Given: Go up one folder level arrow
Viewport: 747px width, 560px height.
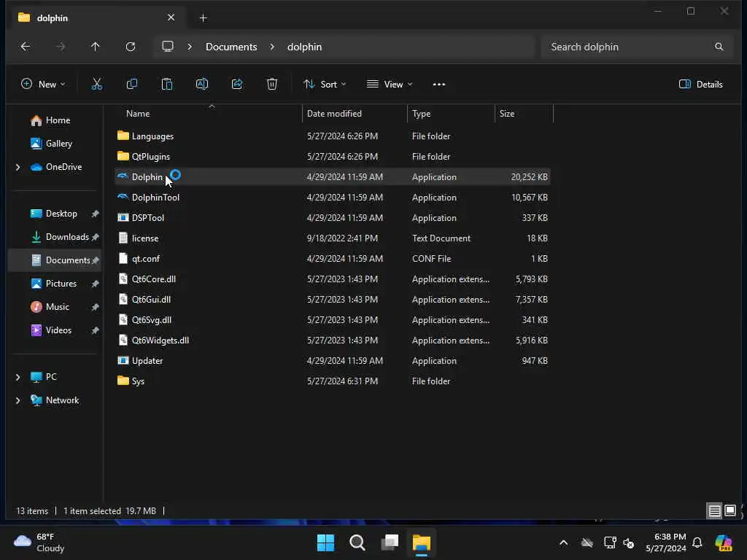Looking at the screenshot, I should [x=96, y=47].
